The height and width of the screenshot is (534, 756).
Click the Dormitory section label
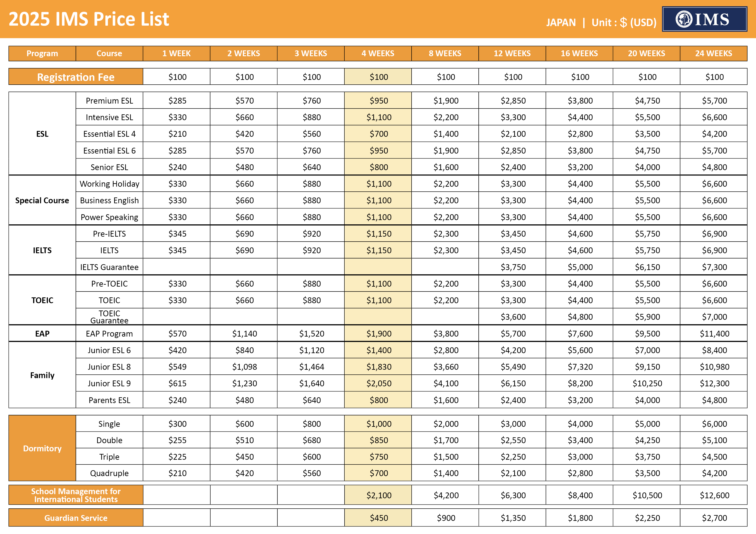[42, 448]
